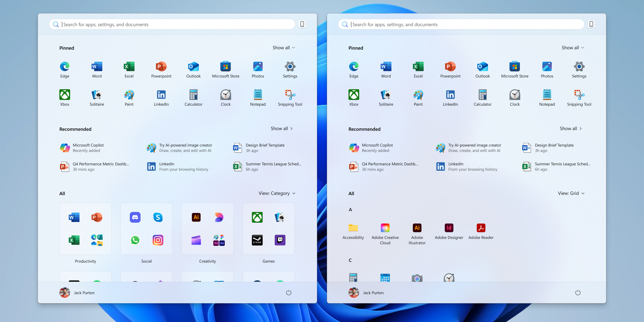Open Microsoft Store in left Start menu
The image size is (644, 322).
point(226,70)
